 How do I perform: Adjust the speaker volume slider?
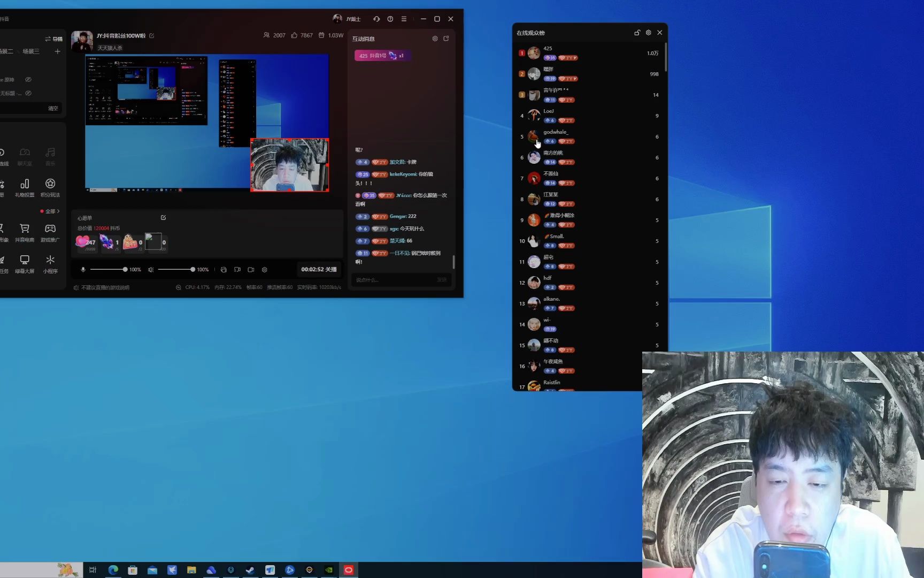click(x=175, y=270)
